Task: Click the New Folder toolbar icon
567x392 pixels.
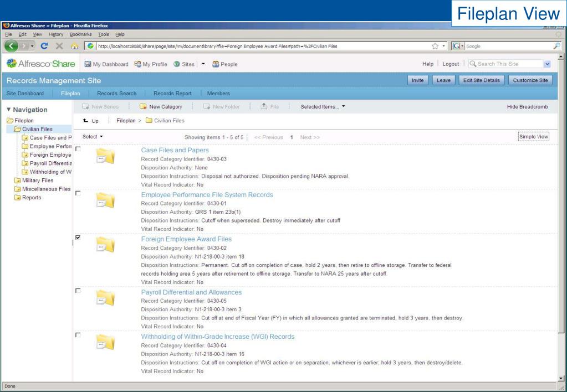Action: point(207,106)
